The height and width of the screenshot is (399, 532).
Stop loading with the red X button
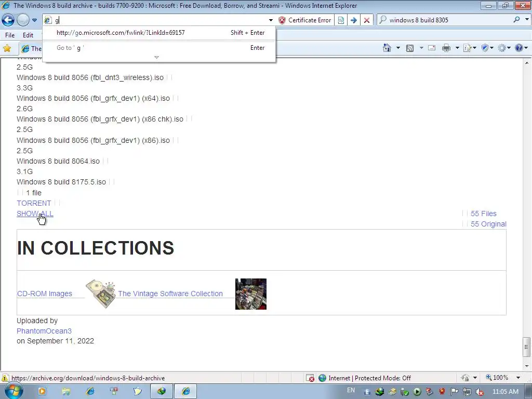[367, 20]
